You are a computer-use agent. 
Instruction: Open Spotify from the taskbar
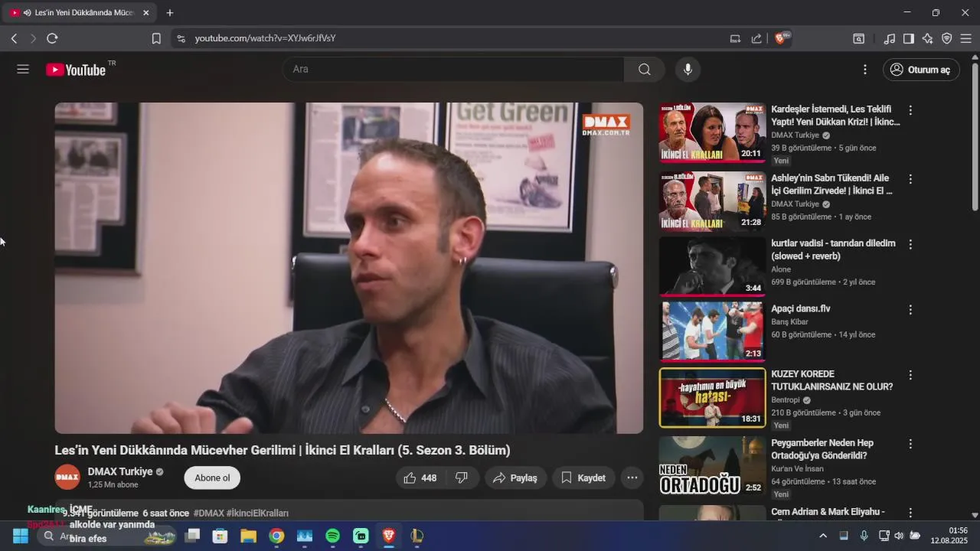pyautogui.click(x=332, y=536)
